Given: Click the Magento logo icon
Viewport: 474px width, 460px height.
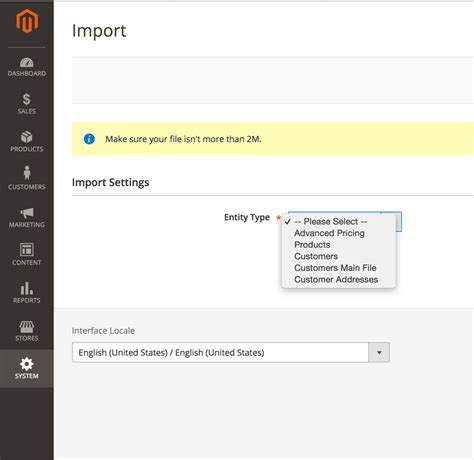Looking at the screenshot, I should pos(27,21).
